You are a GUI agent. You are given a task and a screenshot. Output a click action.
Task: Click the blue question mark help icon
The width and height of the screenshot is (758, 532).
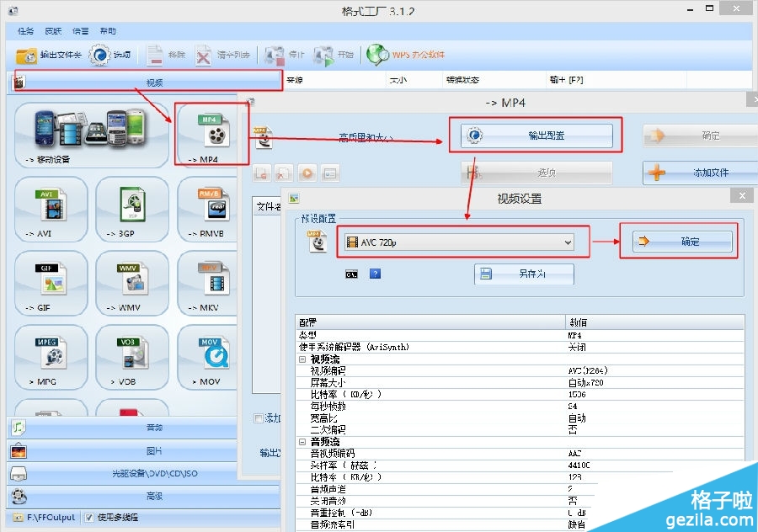click(375, 274)
